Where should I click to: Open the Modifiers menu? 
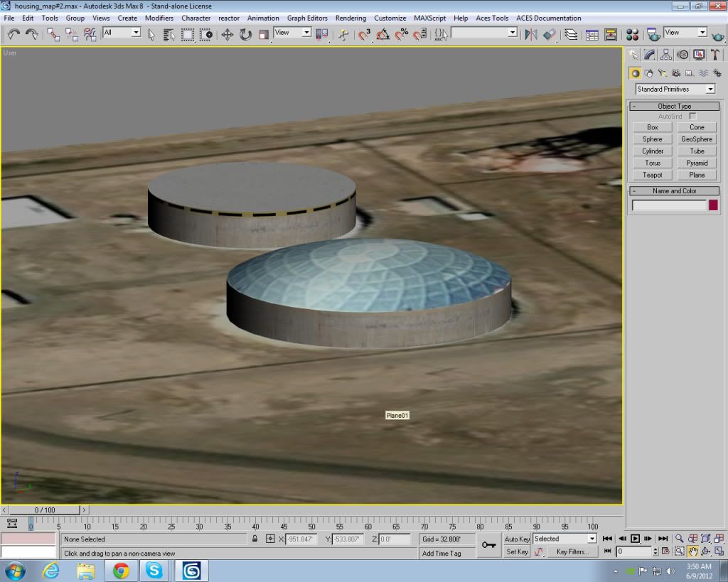(x=159, y=18)
